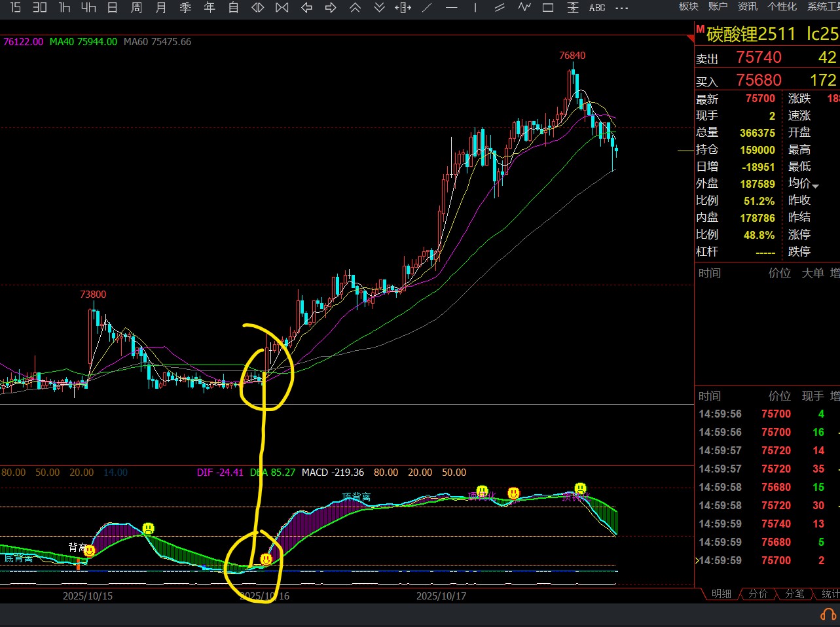Click the double up chevron icon
The image size is (840, 627).
pos(355,8)
